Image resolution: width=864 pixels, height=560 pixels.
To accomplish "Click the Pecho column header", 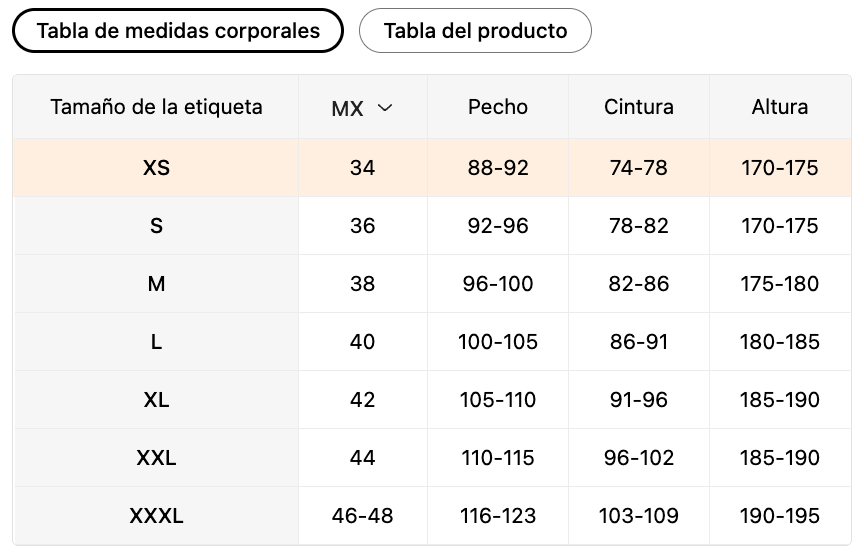I will [498, 107].
